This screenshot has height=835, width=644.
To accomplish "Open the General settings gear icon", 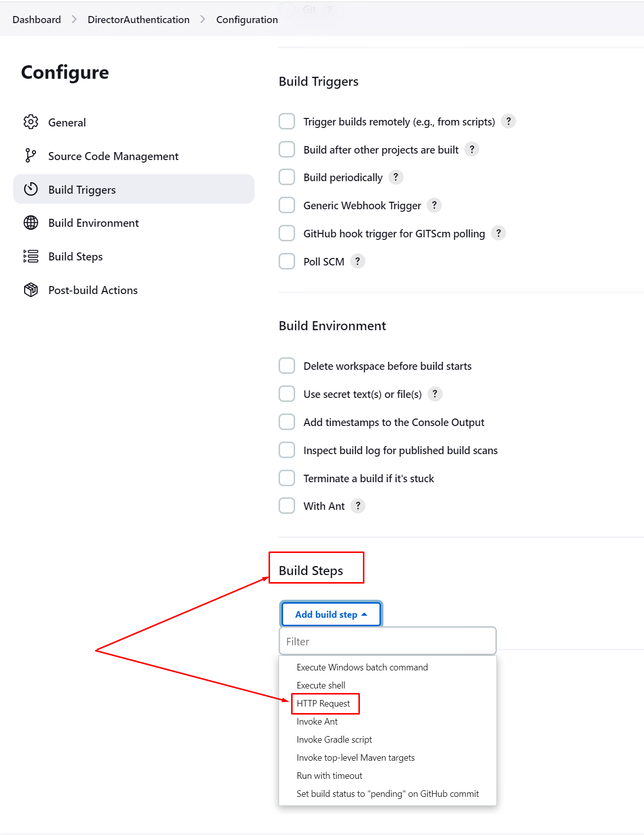I will (x=31, y=122).
